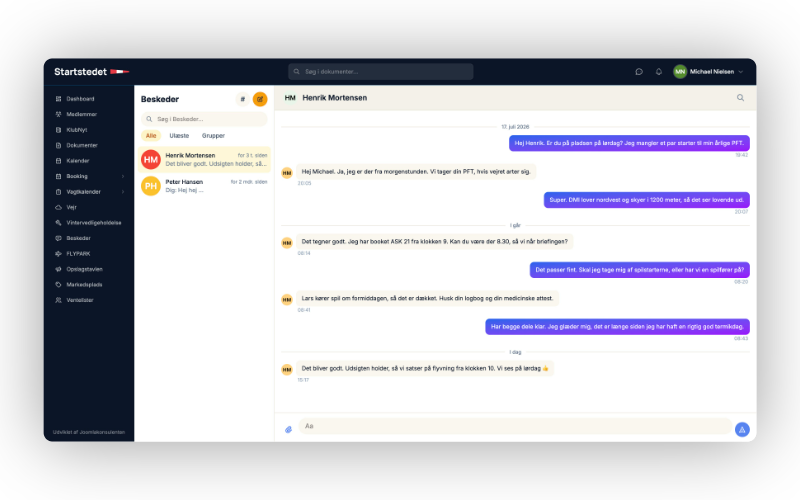This screenshot has width=800, height=500.
Task: Select the Alle filter tab
Action: pos(151,136)
